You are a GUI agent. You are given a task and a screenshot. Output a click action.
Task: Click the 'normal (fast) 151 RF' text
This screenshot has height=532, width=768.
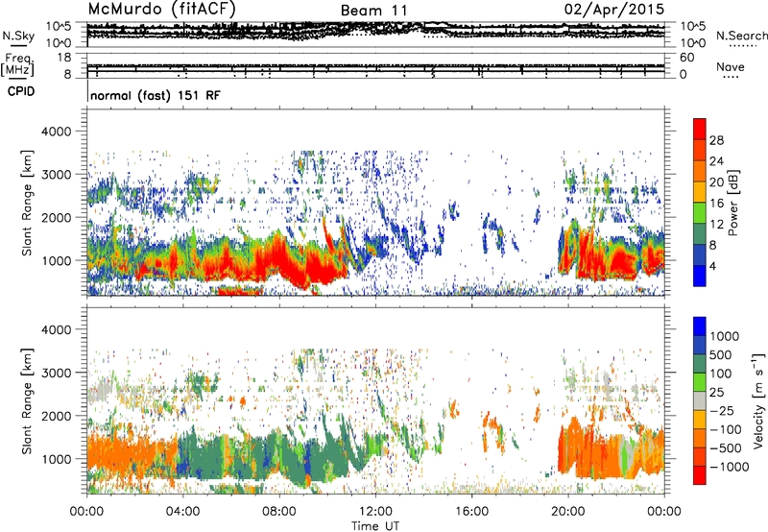(156, 95)
